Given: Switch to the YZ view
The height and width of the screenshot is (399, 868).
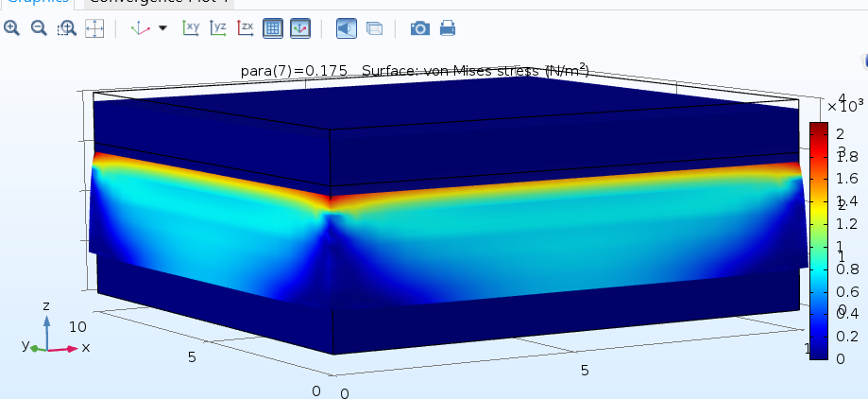Looking at the screenshot, I should click(217, 28).
